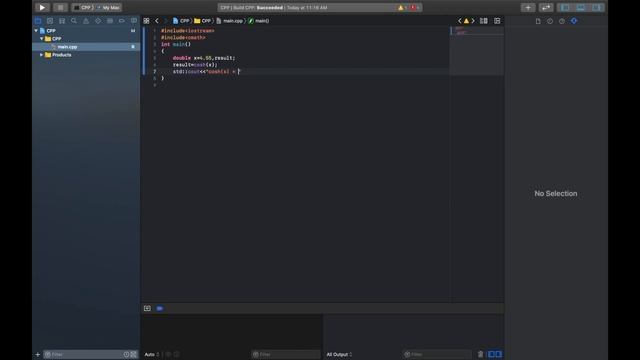The height and width of the screenshot is (360, 640).
Task: Click the int main() code line
Action: [176, 44]
